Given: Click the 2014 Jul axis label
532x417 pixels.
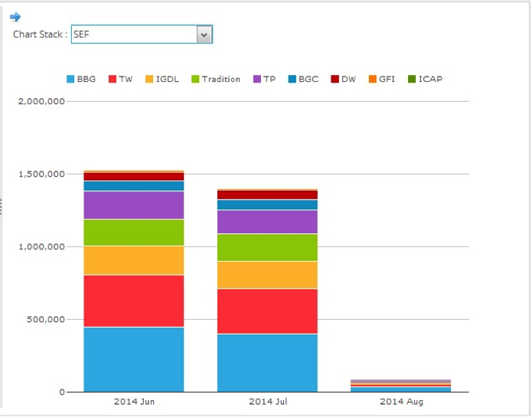Looking at the screenshot, I should click(x=268, y=402).
